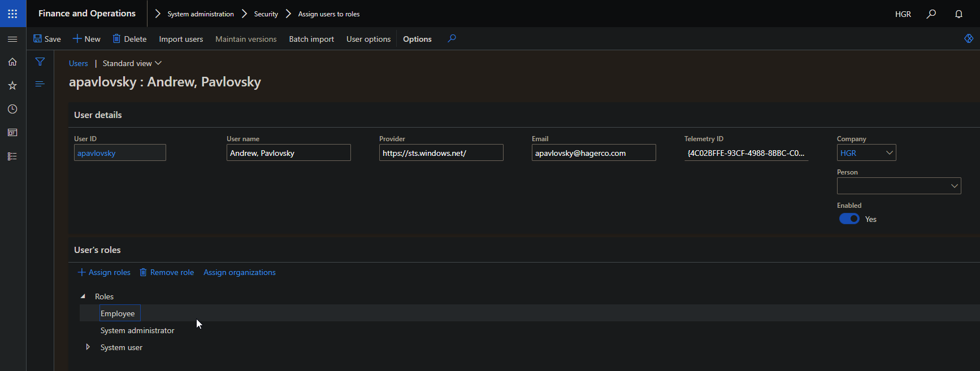
Task: Open Maintain versions
Action: (x=246, y=39)
